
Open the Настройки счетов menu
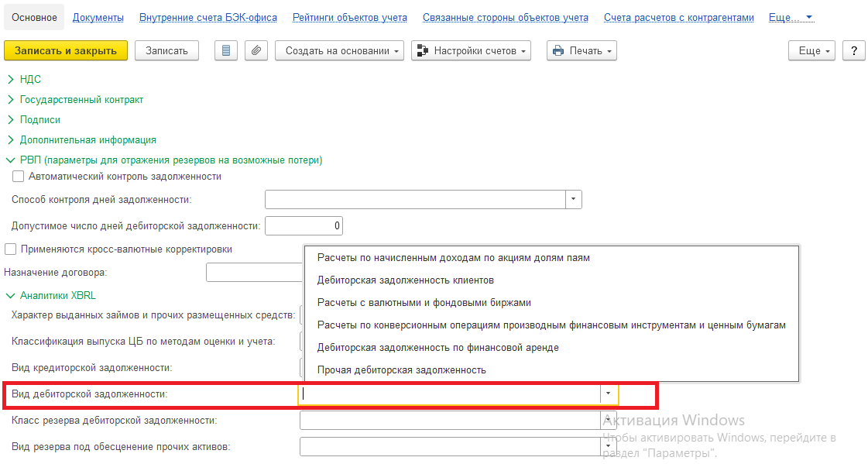pyautogui.click(x=472, y=50)
